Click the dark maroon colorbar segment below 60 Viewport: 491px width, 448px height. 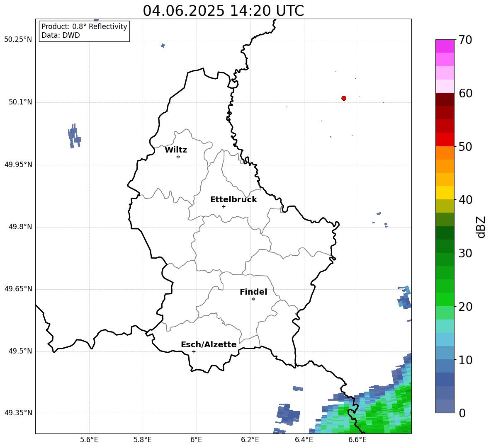coord(445,99)
